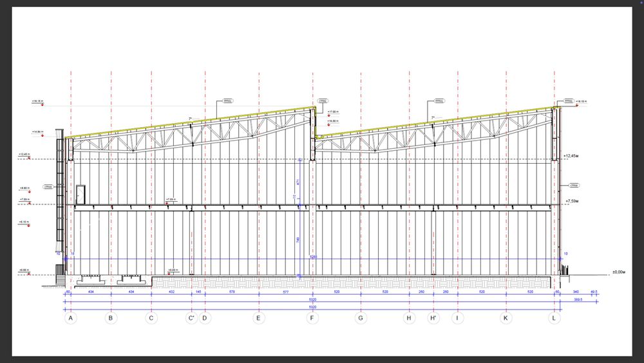Click the roof callout tag above left truss

[227, 101]
